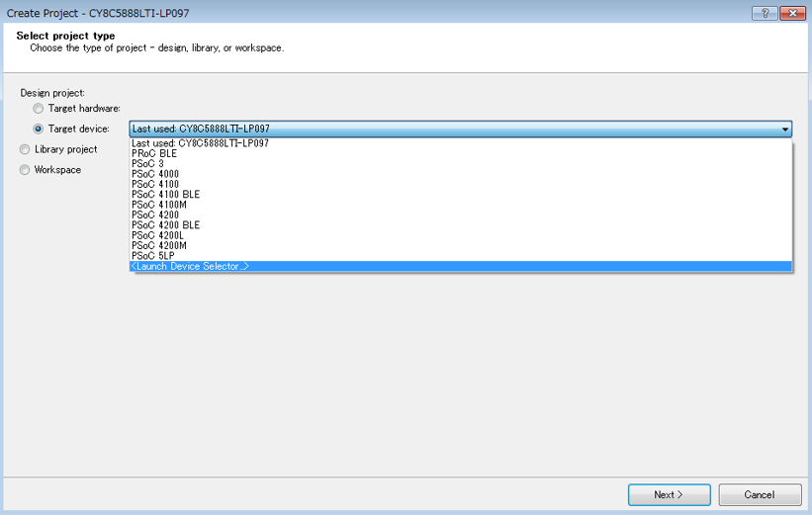Viewport: 812px width, 515px height.
Task: Select PSoC 4200M device family
Action: tap(460, 246)
